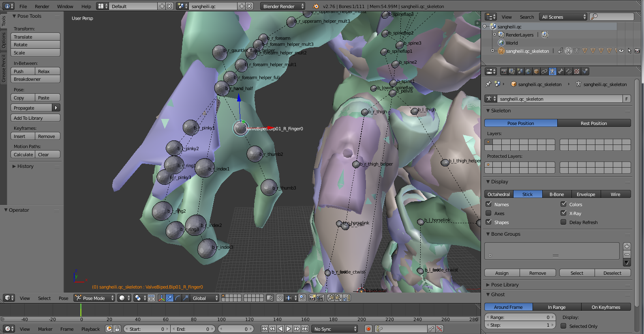Open the Bone properties tab icon
The height and width of the screenshot is (334, 644).
click(561, 71)
